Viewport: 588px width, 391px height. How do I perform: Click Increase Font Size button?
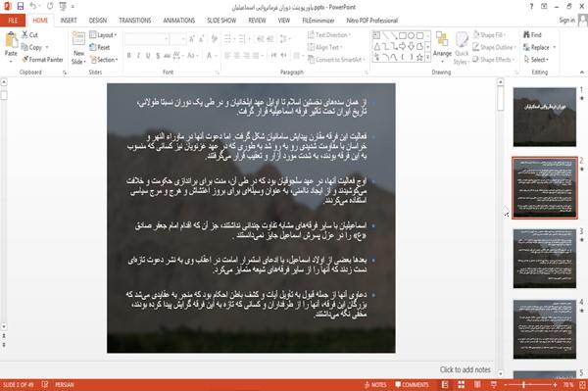click(192, 39)
